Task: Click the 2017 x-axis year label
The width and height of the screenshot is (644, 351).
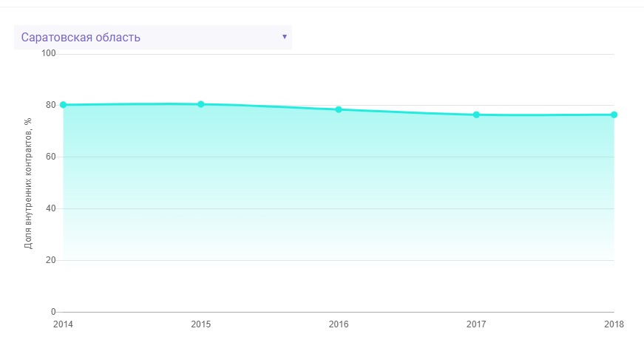Action: [476, 324]
